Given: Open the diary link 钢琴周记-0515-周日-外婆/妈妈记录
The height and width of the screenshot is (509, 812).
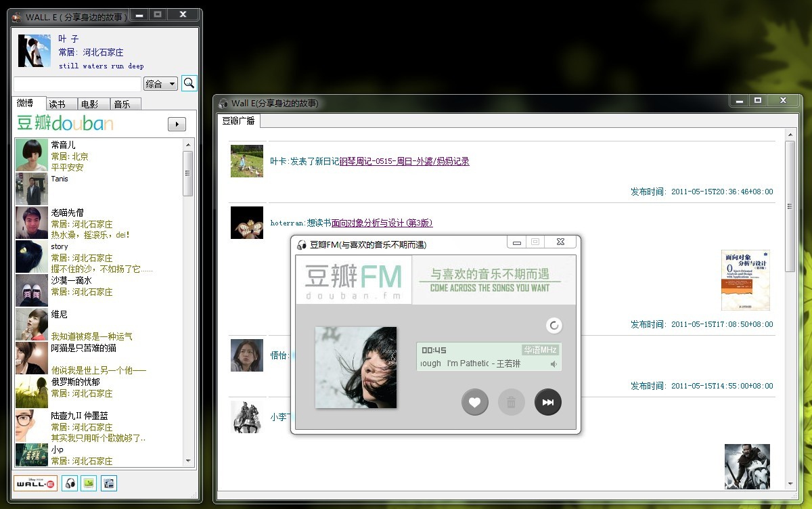Looking at the screenshot, I should [405, 161].
